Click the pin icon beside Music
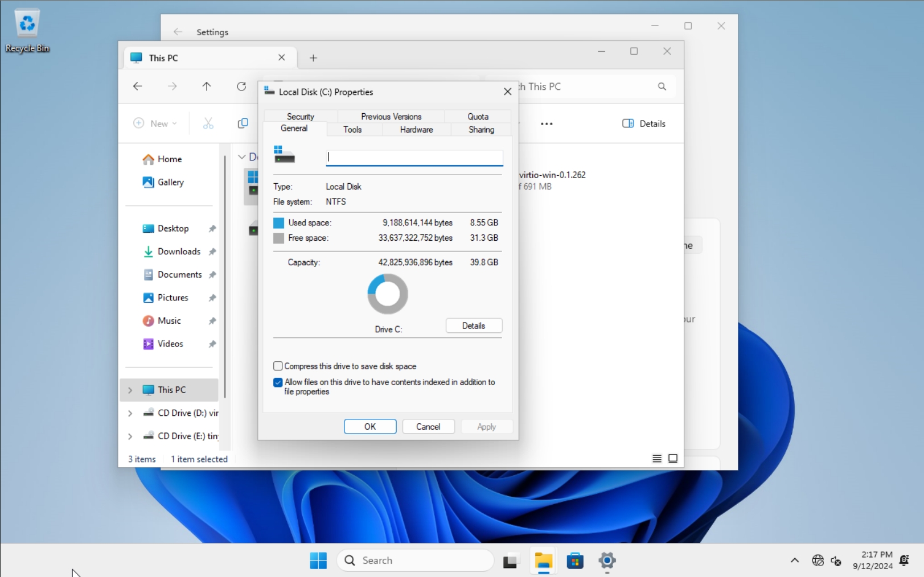Image resolution: width=924 pixels, height=577 pixels. [212, 321]
